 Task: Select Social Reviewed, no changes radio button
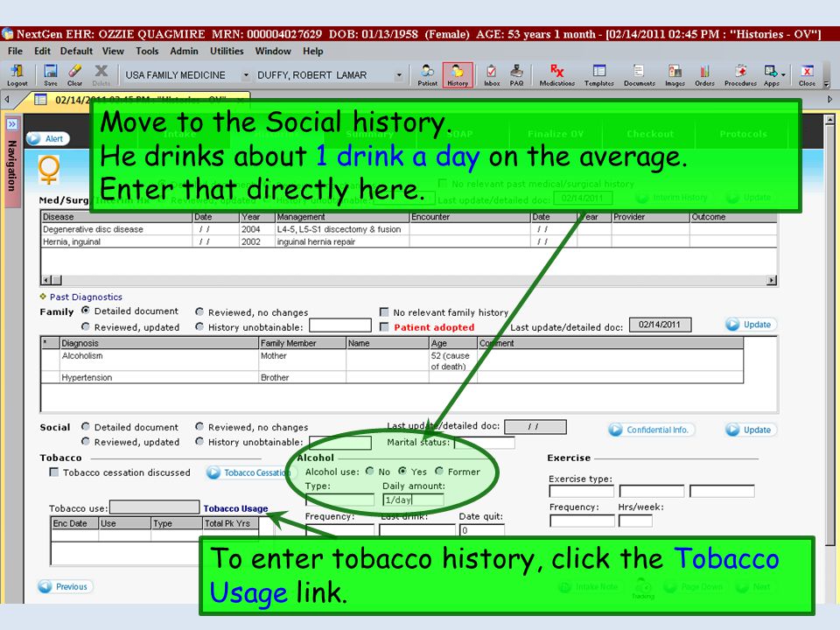[199, 426]
